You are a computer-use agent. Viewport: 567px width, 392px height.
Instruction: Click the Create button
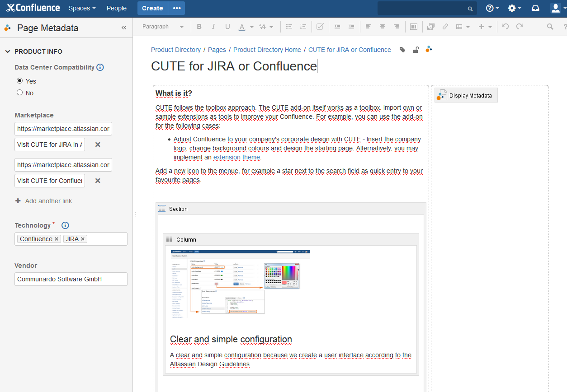click(x=152, y=8)
